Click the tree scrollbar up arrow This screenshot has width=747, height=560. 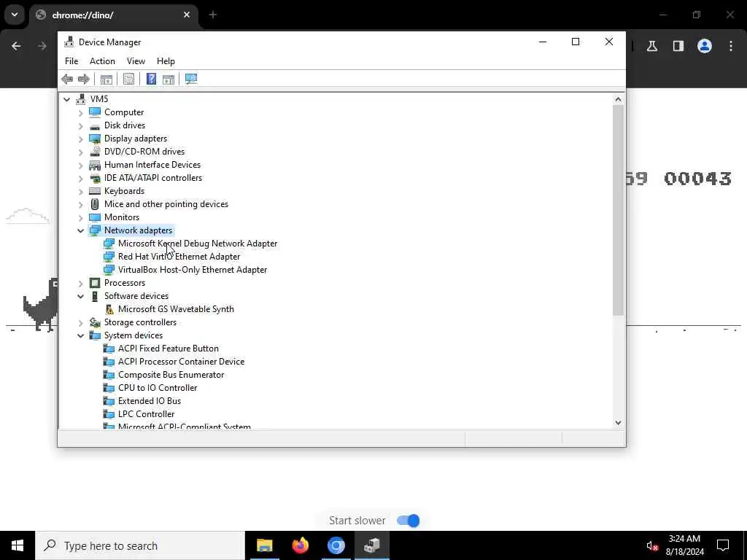pos(618,99)
